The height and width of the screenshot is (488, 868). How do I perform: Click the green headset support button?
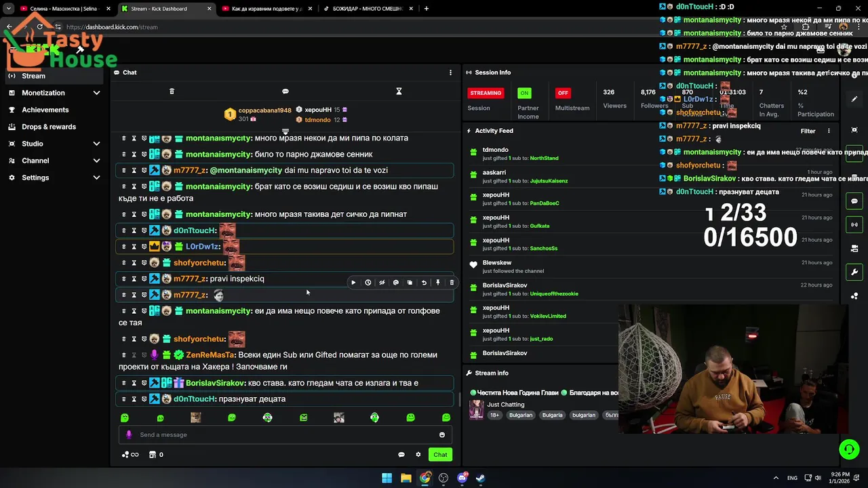tap(849, 449)
